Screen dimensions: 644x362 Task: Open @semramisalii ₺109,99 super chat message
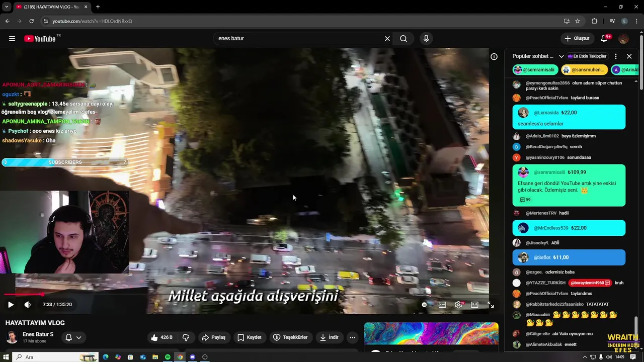click(x=569, y=186)
